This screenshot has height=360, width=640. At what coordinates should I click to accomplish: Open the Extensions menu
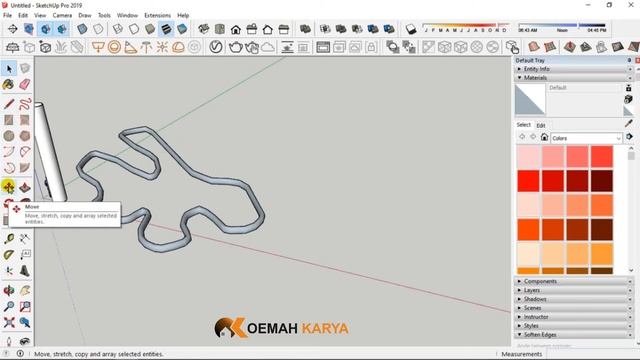click(x=157, y=16)
